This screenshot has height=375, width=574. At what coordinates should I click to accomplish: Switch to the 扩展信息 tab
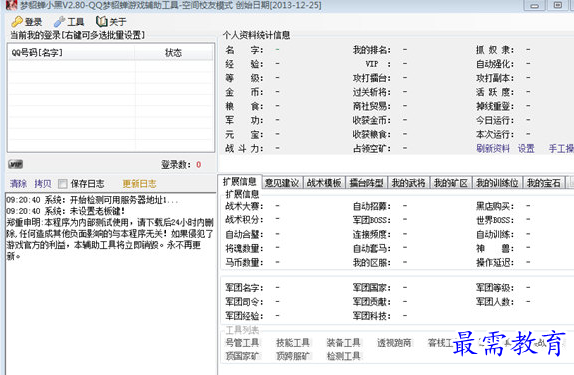pos(240,182)
